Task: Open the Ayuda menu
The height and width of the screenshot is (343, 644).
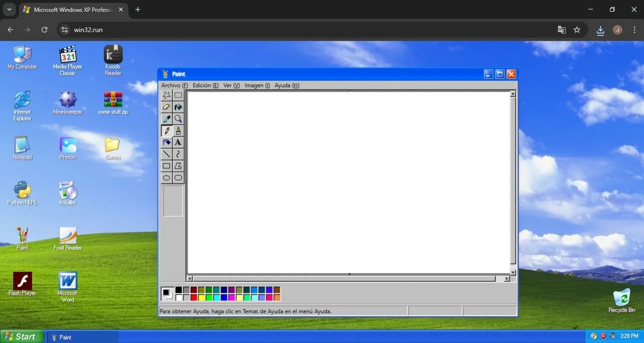Action: click(287, 85)
